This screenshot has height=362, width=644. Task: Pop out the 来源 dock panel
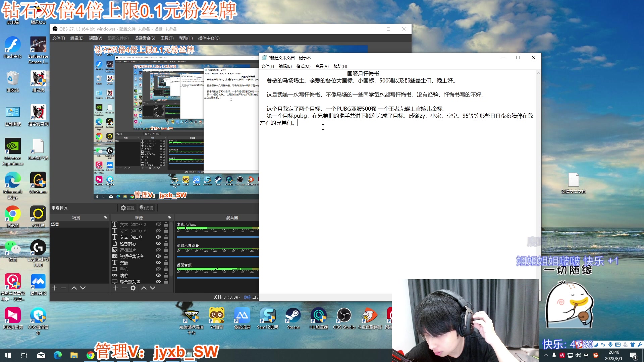pyautogui.click(x=169, y=218)
